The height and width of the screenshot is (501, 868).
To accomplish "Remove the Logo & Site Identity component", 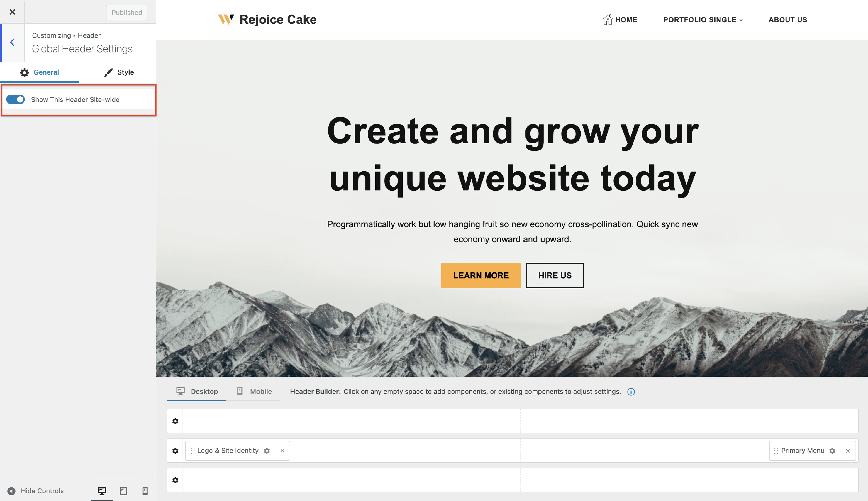I will [282, 451].
